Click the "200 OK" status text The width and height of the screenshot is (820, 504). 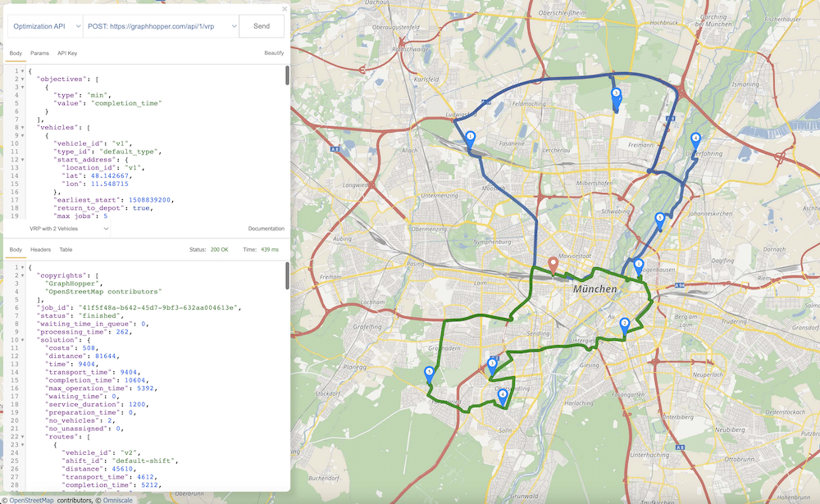[x=219, y=250]
